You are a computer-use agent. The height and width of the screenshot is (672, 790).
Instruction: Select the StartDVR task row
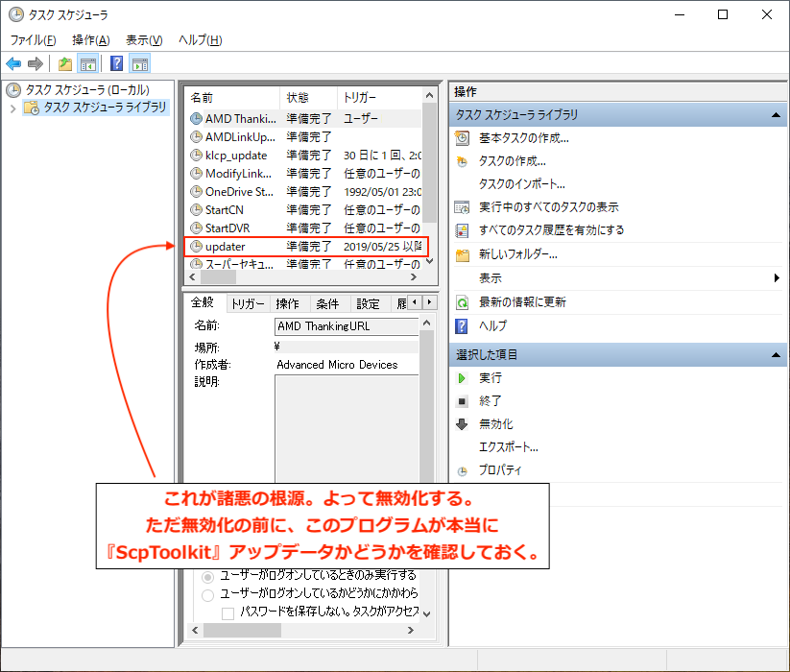tap(303, 228)
